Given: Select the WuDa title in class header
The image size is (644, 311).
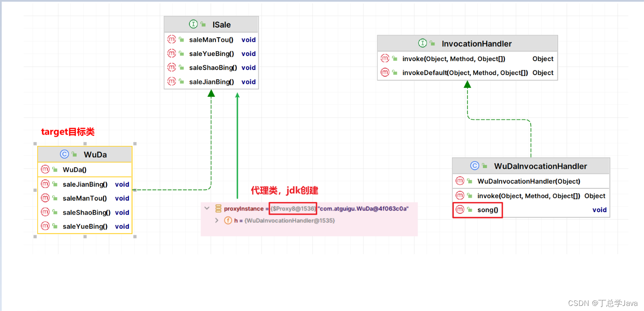Looking at the screenshot, I should (x=95, y=154).
